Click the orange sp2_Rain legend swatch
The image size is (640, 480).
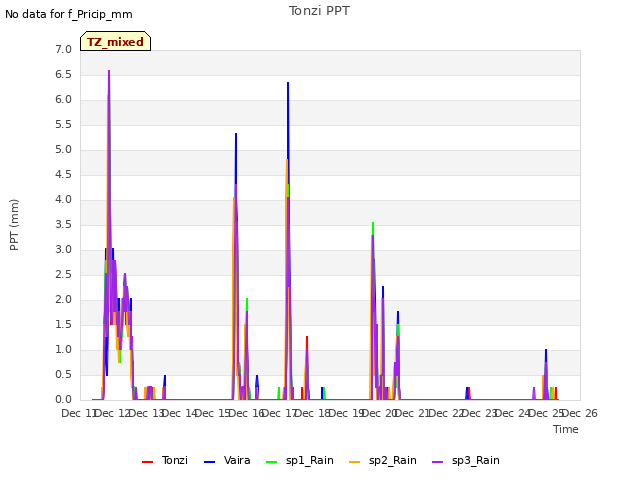355,462
